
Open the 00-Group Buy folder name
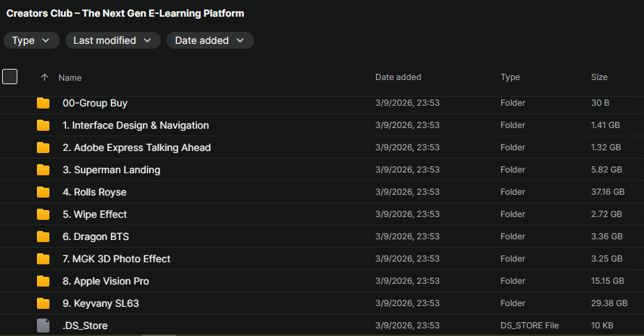pos(95,103)
